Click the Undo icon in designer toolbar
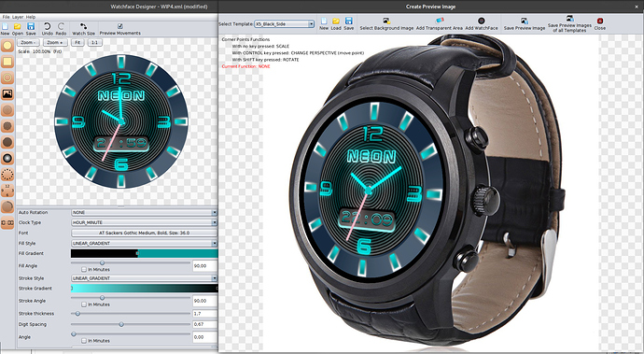This screenshot has width=644, height=354. point(48,26)
